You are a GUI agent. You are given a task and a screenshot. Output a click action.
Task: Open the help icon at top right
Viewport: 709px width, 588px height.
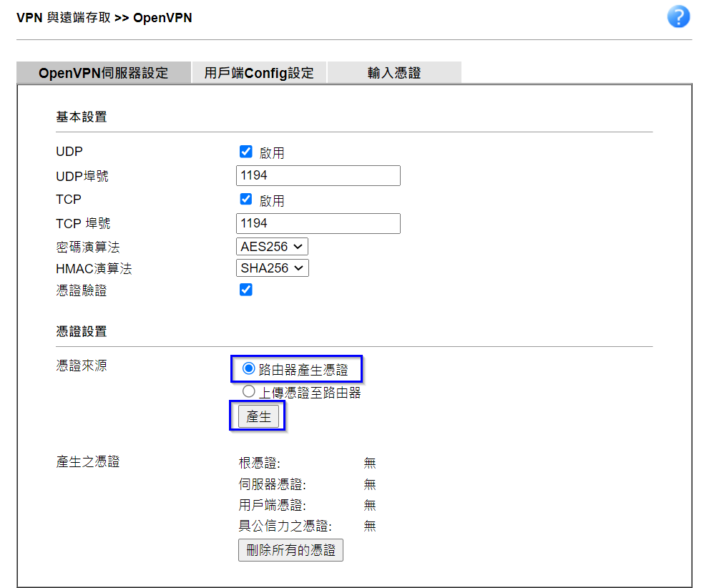678,17
